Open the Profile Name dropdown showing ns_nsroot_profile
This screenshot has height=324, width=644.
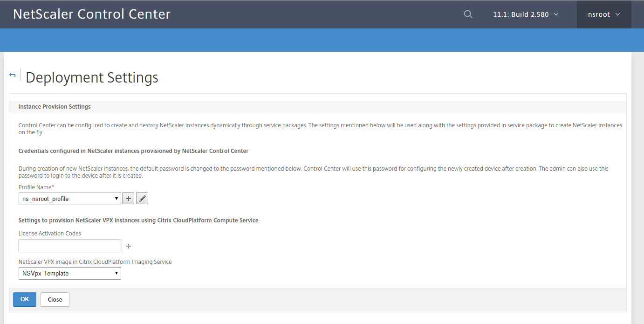pos(70,199)
